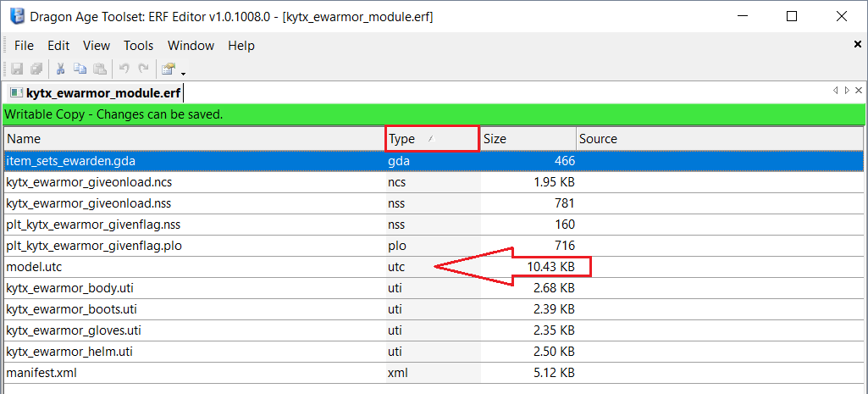868x394 pixels.
Task: Close the active document tab with the X
Action: (x=859, y=91)
